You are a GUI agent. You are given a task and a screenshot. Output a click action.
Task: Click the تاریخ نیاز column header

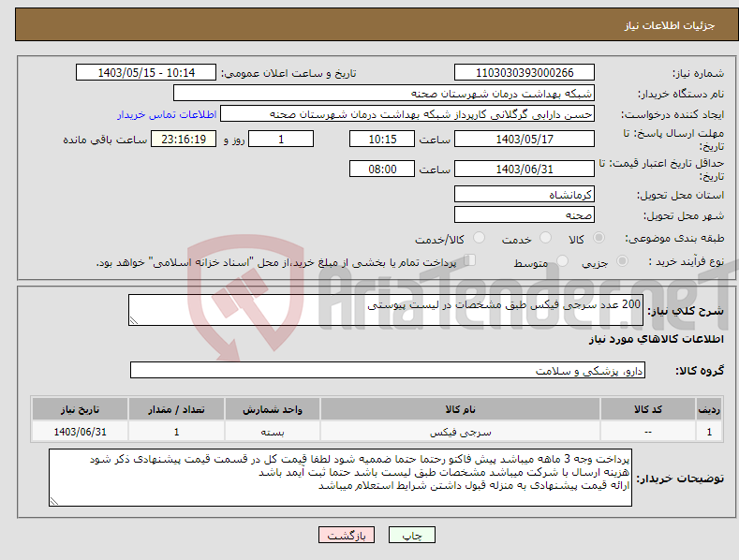pos(80,409)
